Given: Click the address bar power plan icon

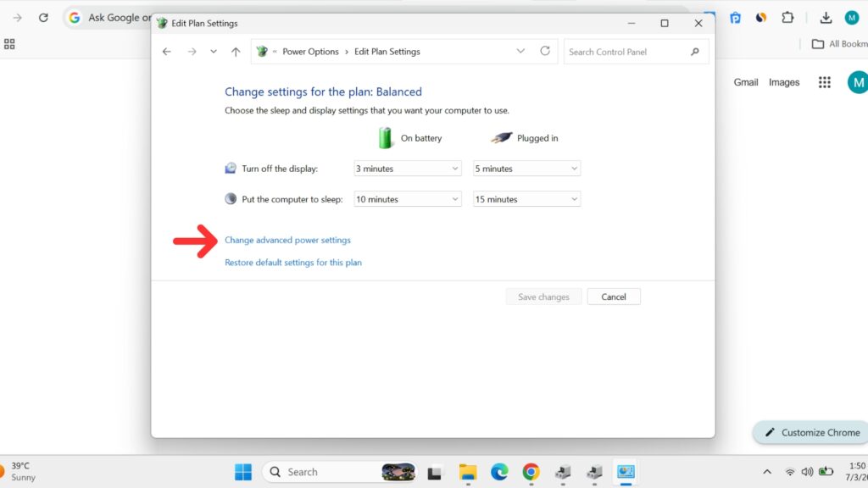Looking at the screenshot, I should click(x=262, y=52).
